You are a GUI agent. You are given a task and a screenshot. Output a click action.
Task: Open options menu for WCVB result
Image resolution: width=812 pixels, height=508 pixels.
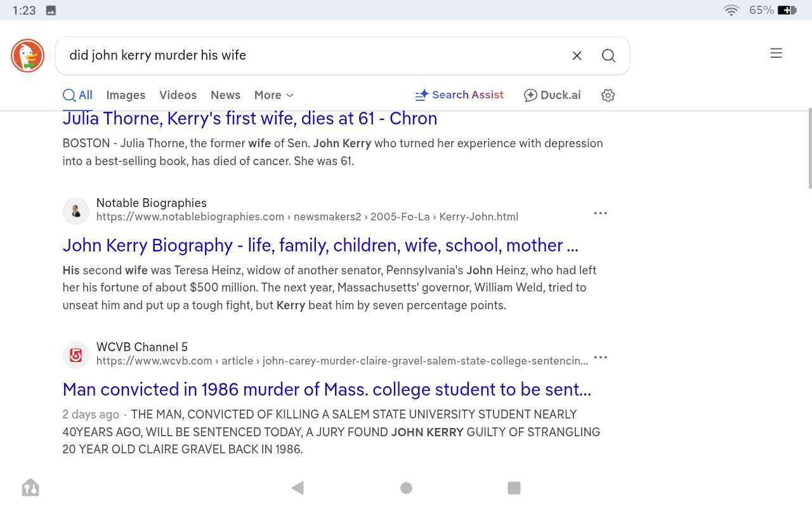(x=600, y=358)
